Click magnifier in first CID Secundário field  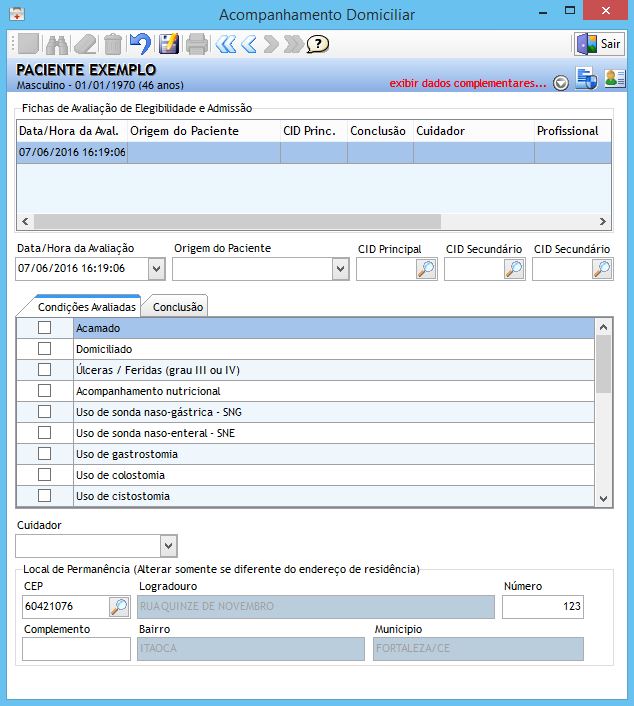coord(514,269)
